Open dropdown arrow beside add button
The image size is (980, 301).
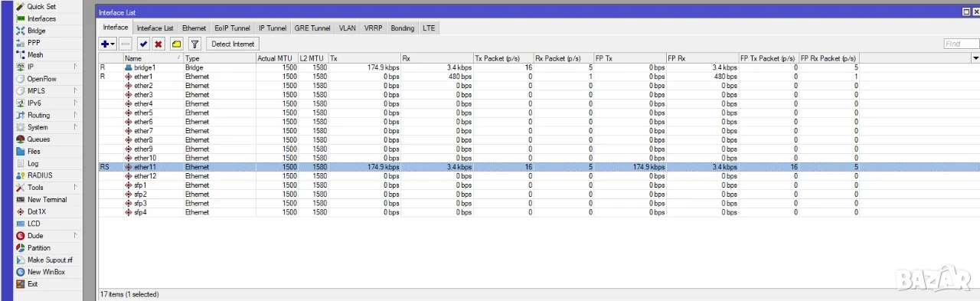click(113, 44)
